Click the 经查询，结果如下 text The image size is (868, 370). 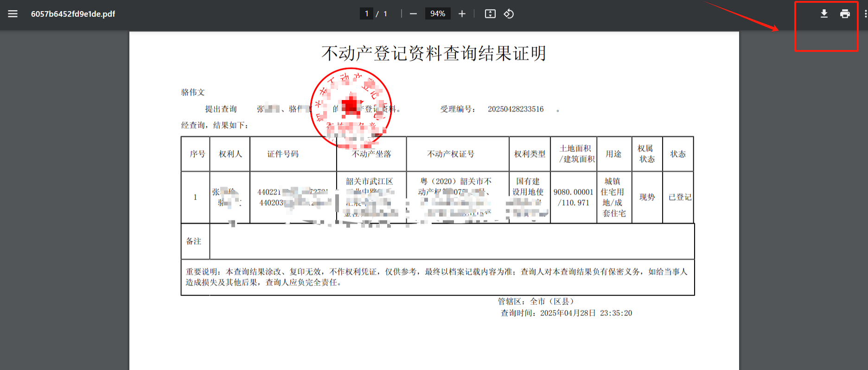pos(215,125)
